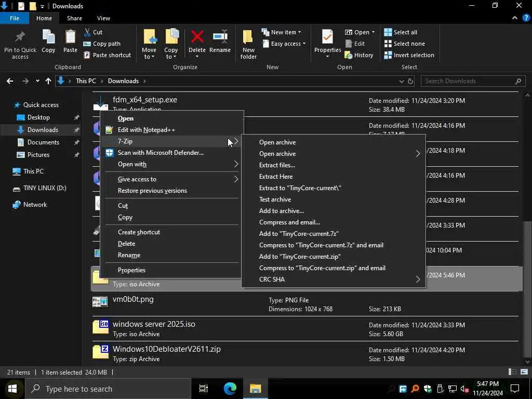The height and width of the screenshot is (399, 532).
Task: Click the Up one level arrow
Action: [x=48, y=81]
